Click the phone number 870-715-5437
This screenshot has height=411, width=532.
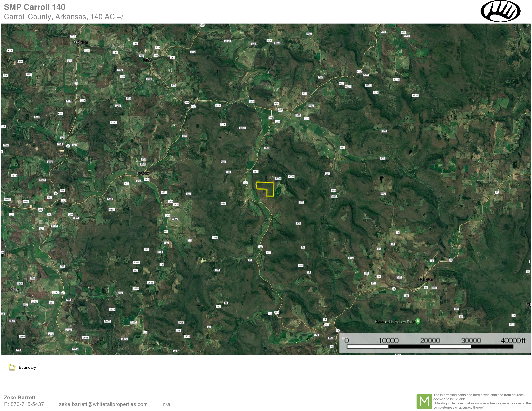click(27, 404)
